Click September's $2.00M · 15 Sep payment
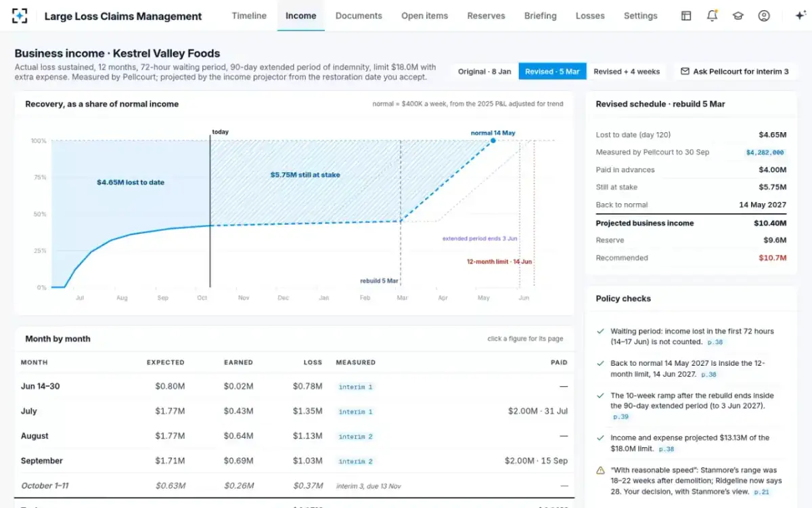This screenshot has height=508, width=812. [536, 461]
